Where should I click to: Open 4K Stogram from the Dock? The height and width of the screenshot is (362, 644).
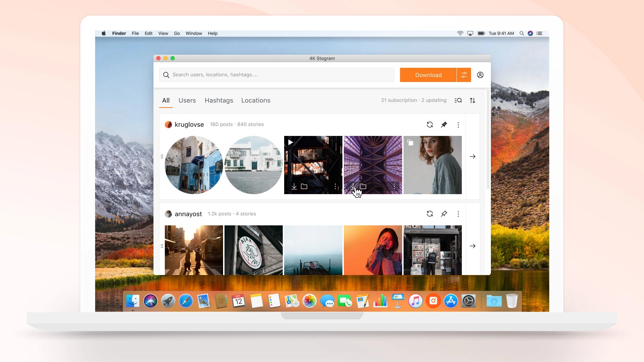coord(433,301)
